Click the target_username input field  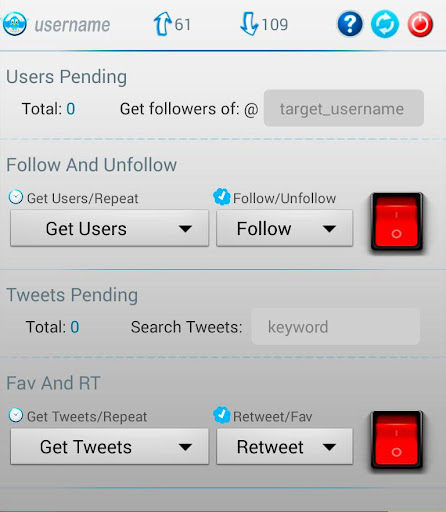[x=344, y=108]
